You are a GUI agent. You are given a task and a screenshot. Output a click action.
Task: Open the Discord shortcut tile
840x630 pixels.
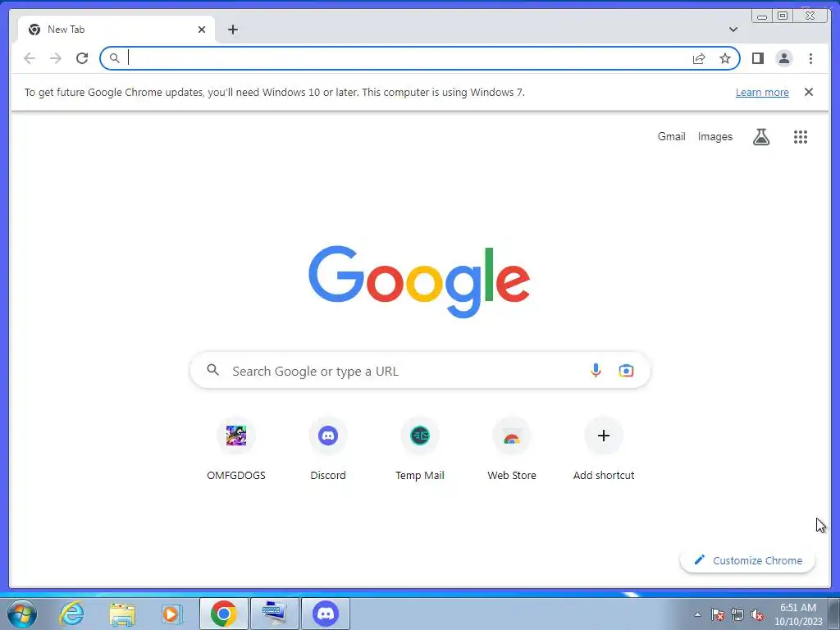(328, 450)
